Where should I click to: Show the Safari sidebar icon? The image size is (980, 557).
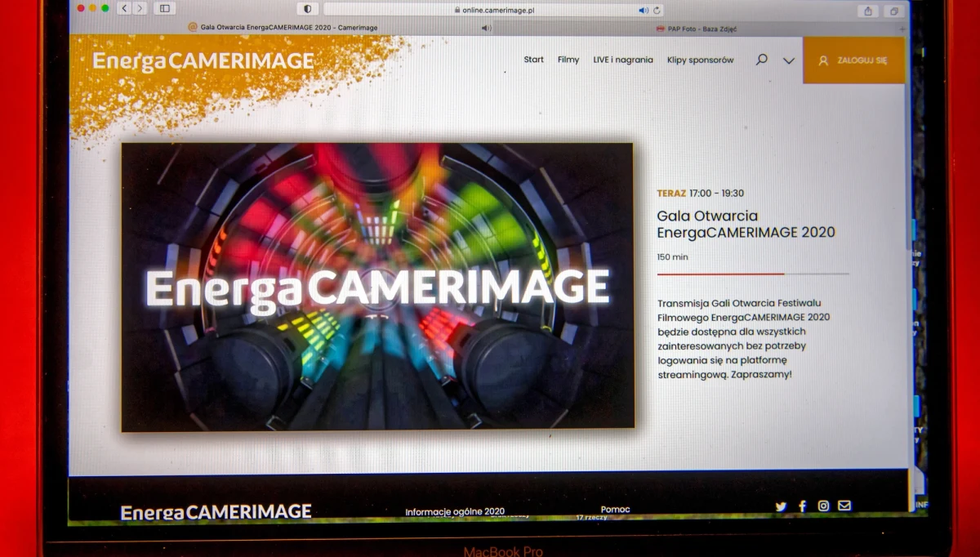pos(165,9)
